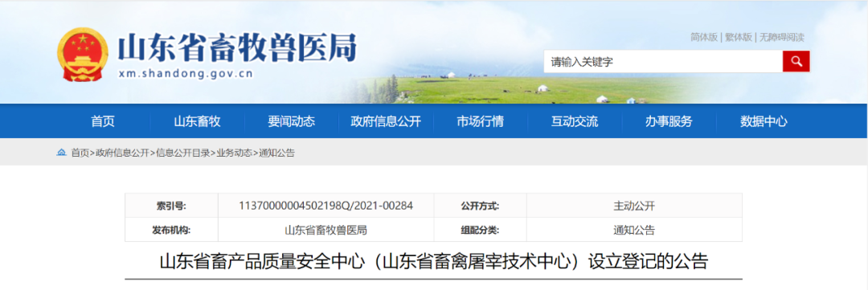This screenshot has height=290, width=868.
Task: Click 信息公开目录 breadcrumb link
Action: [x=183, y=153]
